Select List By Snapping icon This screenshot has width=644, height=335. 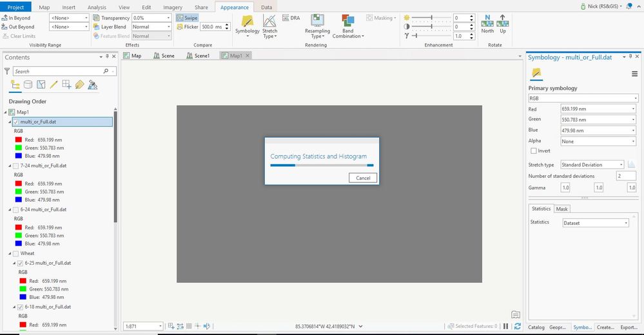coord(66,84)
